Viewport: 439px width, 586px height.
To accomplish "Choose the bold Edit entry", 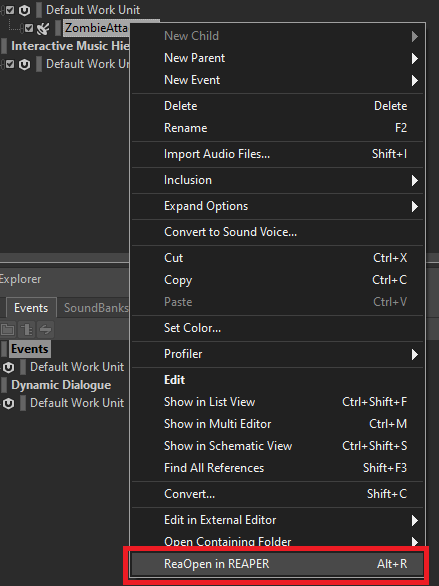I will click(x=277, y=380).
